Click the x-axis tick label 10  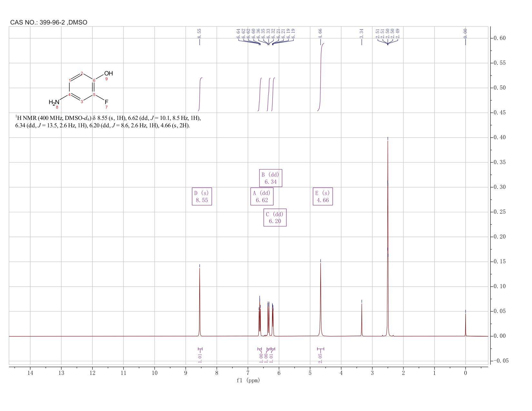[x=154, y=373]
